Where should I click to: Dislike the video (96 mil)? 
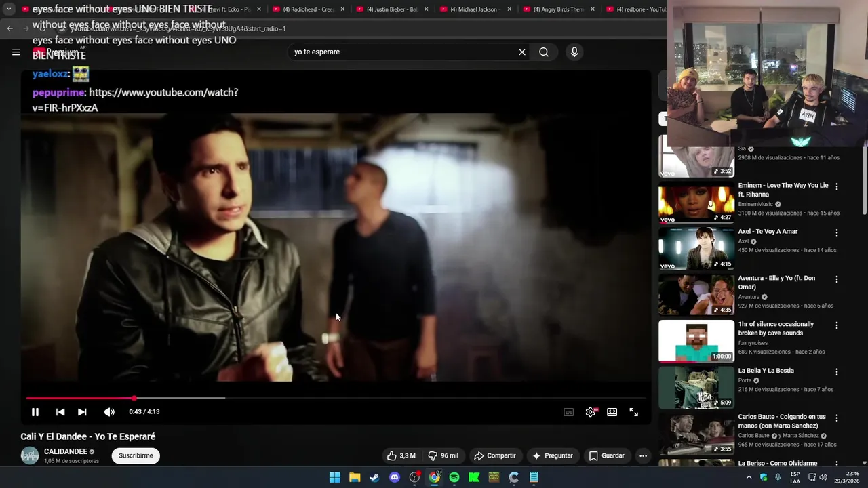(x=443, y=455)
